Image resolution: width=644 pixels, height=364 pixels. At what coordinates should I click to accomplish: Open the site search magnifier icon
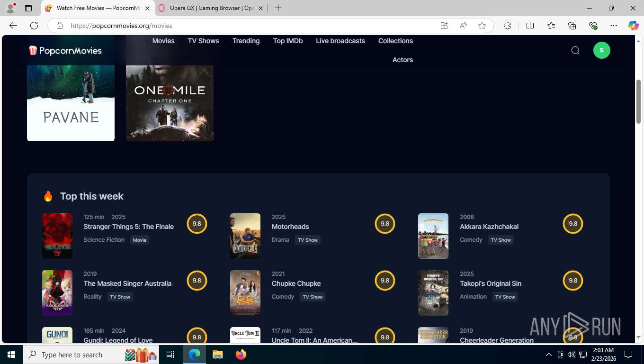575,50
